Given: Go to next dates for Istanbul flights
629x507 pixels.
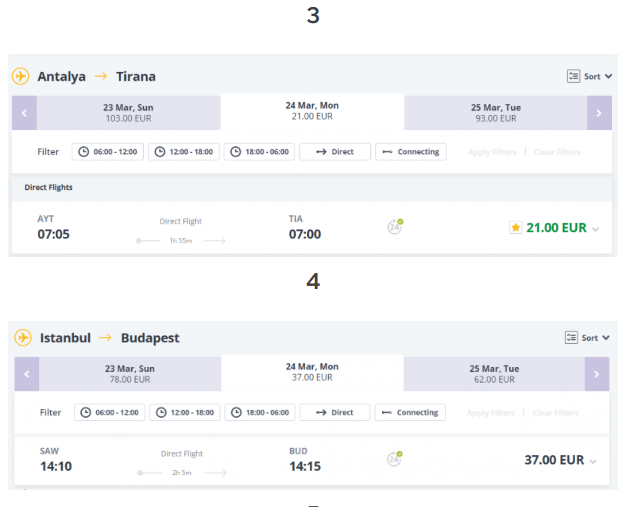Looking at the screenshot, I should click(597, 374).
